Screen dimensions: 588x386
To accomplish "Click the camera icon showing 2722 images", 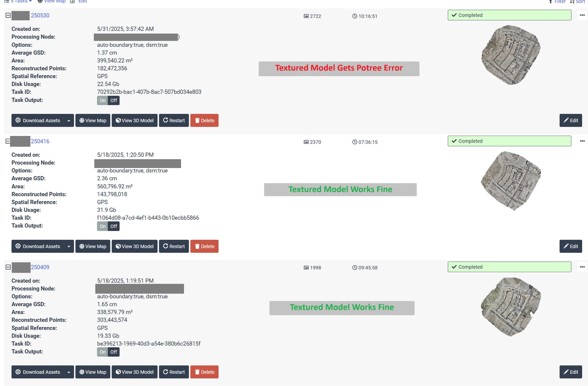I will (306, 16).
